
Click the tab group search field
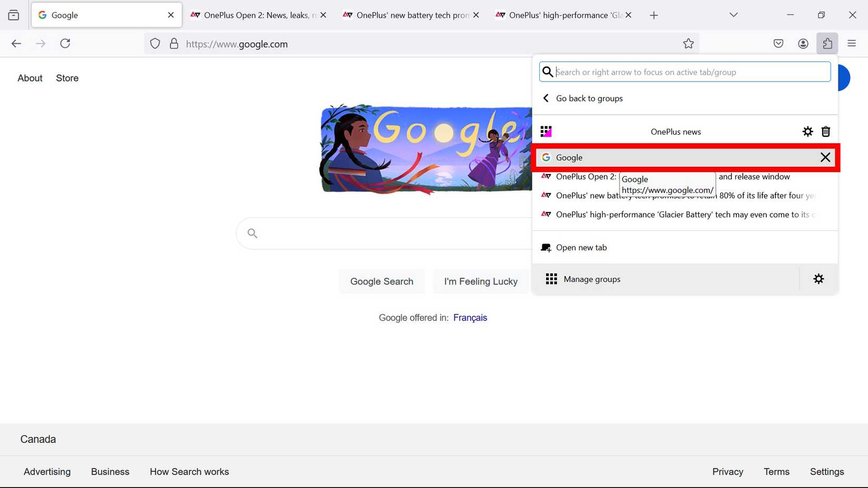684,72
